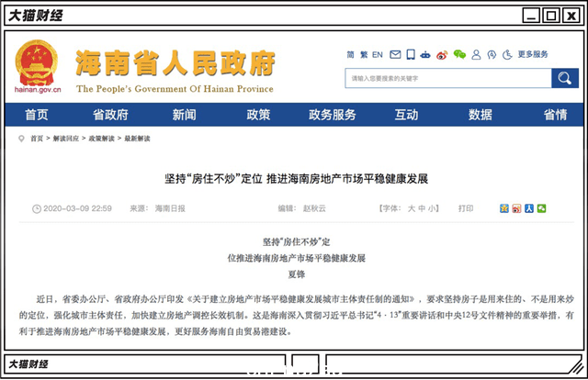The height and width of the screenshot is (380, 588).
Task: Click the source 海南日报 text
Action: click(x=170, y=208)
